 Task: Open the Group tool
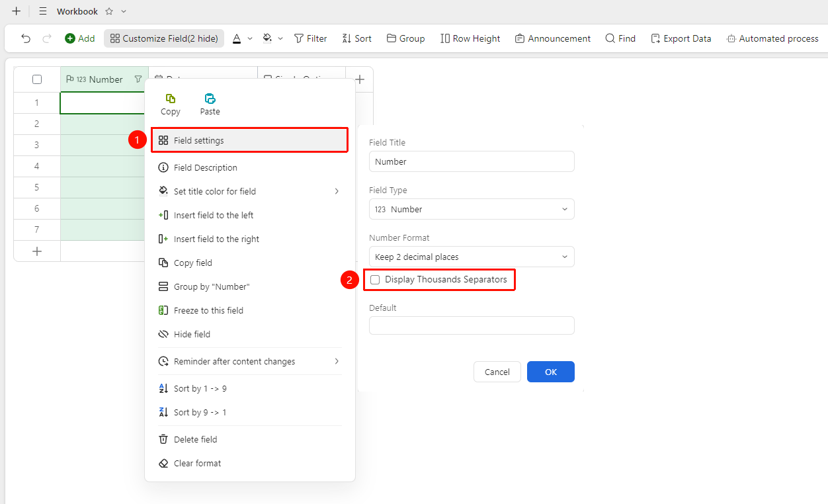[405, 38]
